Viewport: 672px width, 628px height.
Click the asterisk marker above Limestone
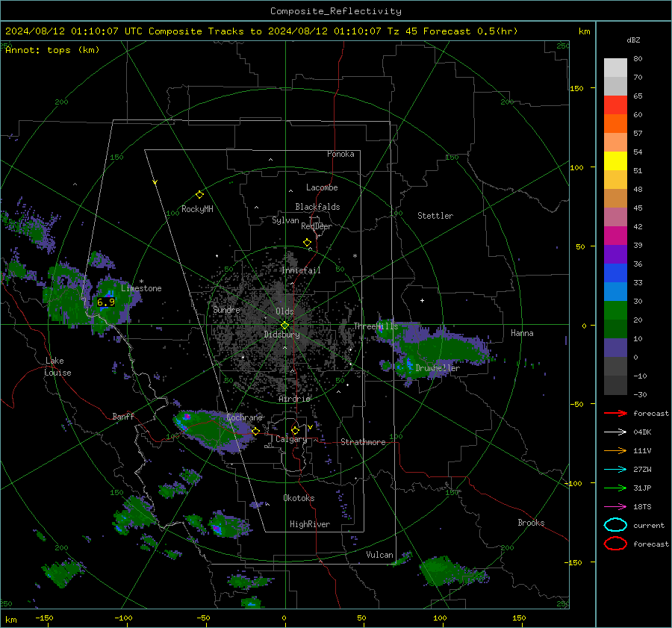point(141,282)
